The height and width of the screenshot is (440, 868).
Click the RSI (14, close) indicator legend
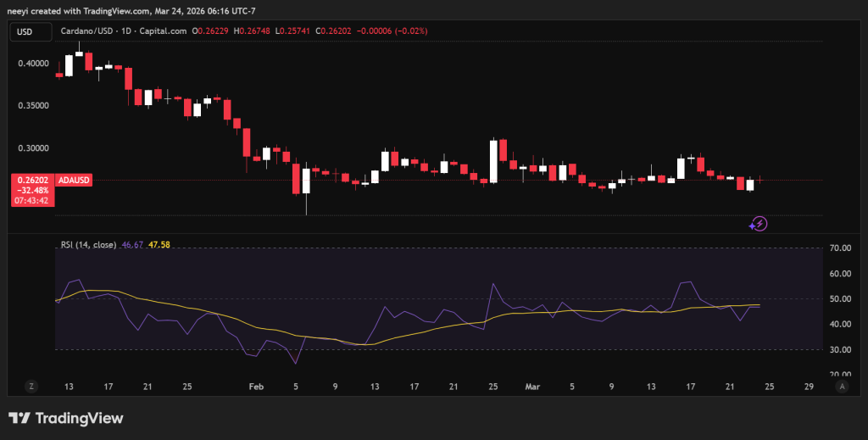[89, 245]
